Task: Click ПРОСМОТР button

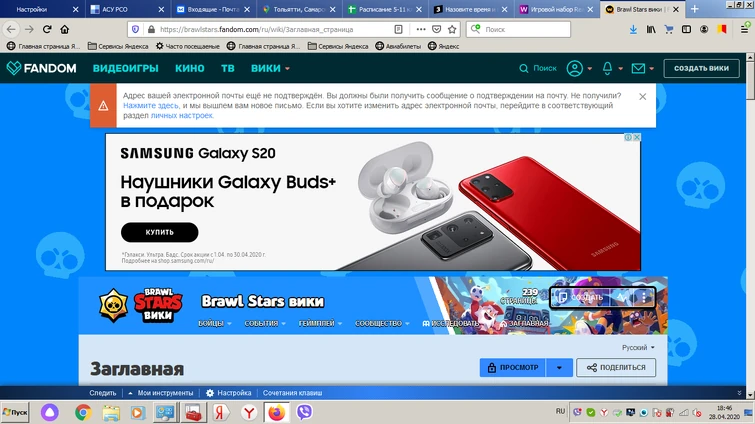Action: 512,368
